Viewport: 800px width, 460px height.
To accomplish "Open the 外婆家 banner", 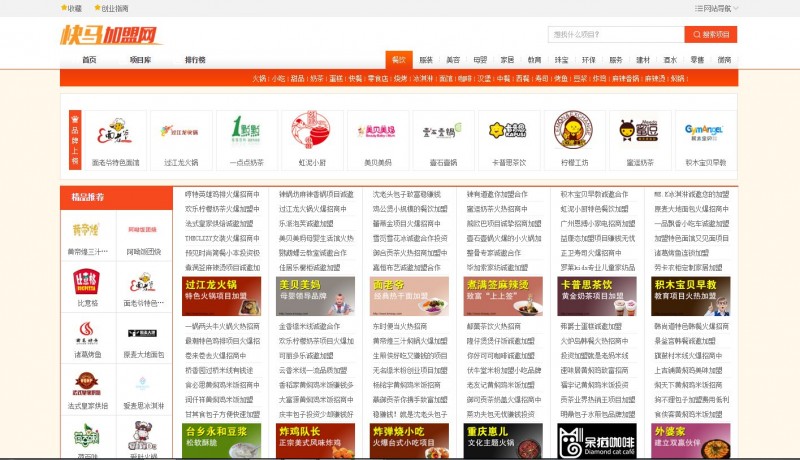I will click(x=691, y=441).
